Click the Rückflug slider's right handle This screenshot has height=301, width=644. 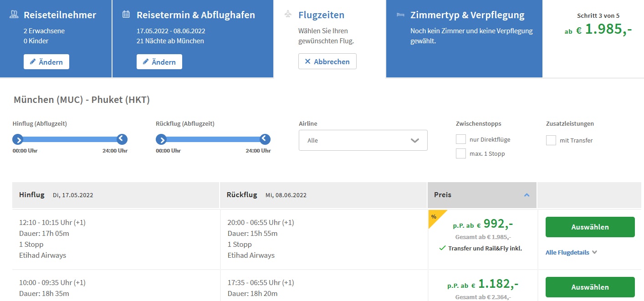[x=265, y=139]
